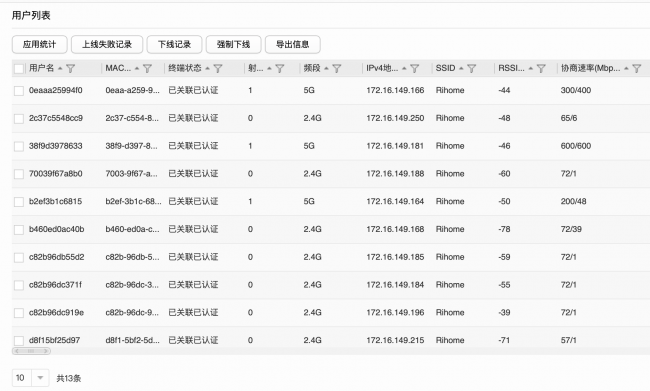Click IP address 172.16.149.168
650x391 pixels.
coord(395,229)
